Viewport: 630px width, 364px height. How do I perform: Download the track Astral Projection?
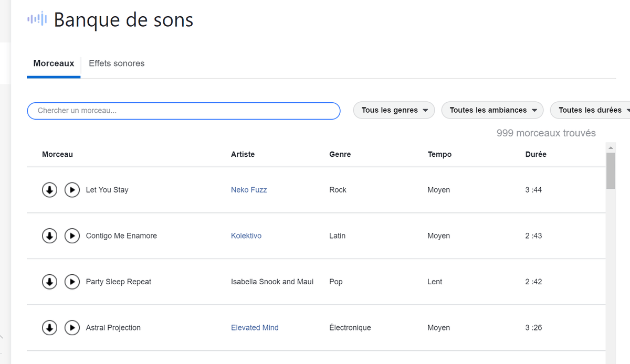49,328
